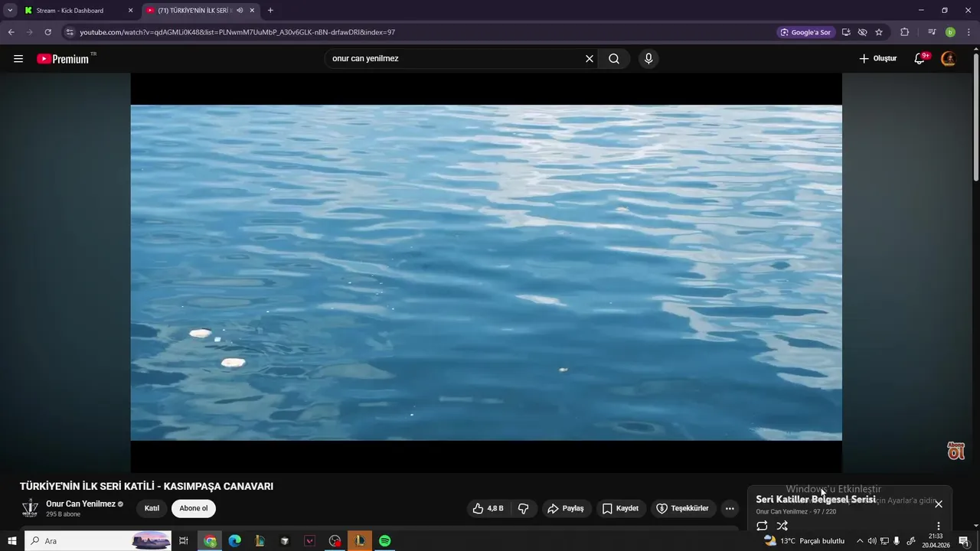Close the Seri Katiller playlist panel

coord(939,504)
